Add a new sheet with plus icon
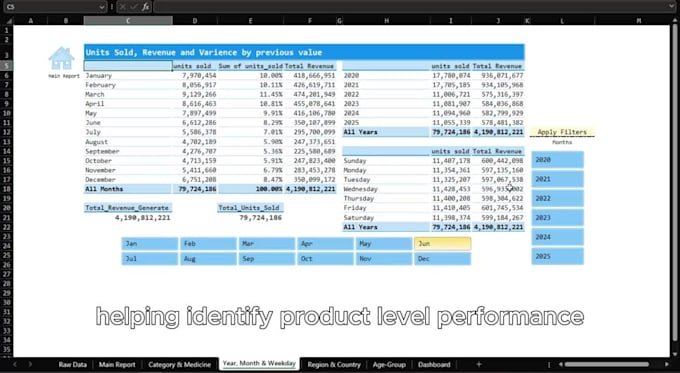680x373 pixels. [479, 364]
